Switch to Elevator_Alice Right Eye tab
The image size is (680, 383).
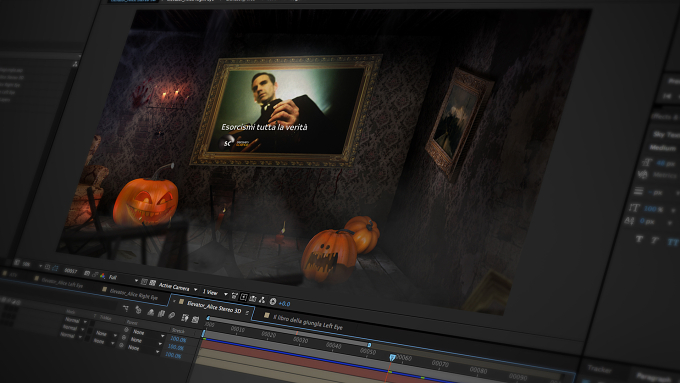tap(134, 295)
